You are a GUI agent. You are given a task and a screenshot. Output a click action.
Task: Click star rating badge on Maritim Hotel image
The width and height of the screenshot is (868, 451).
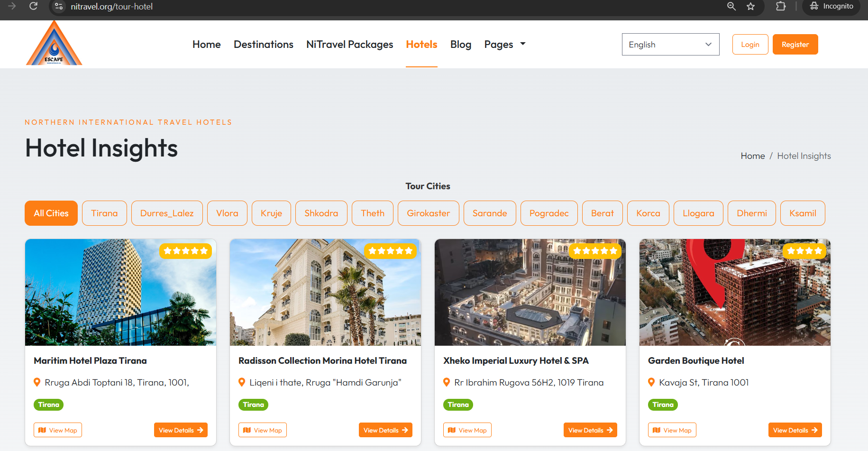click(x=186, y=251)
